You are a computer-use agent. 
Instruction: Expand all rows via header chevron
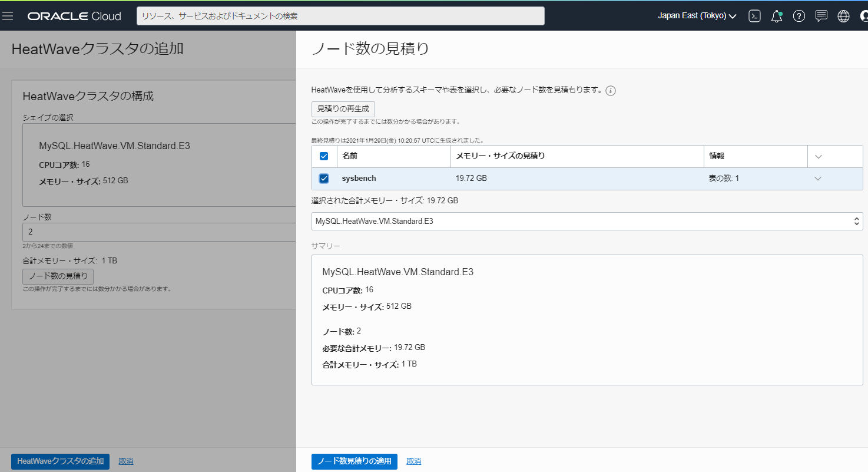pyautogui.click(x=817, y=156)
